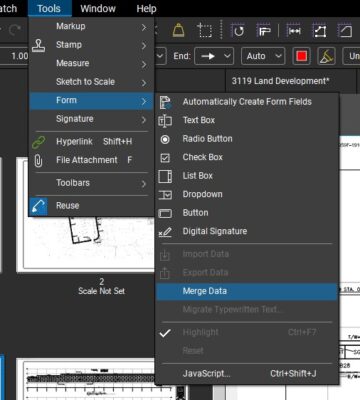Image resolution: width=360 pixels, height=400 pixels.
Task: Click the cut-corner shape toolbar icon
Action: click(346, 31)
